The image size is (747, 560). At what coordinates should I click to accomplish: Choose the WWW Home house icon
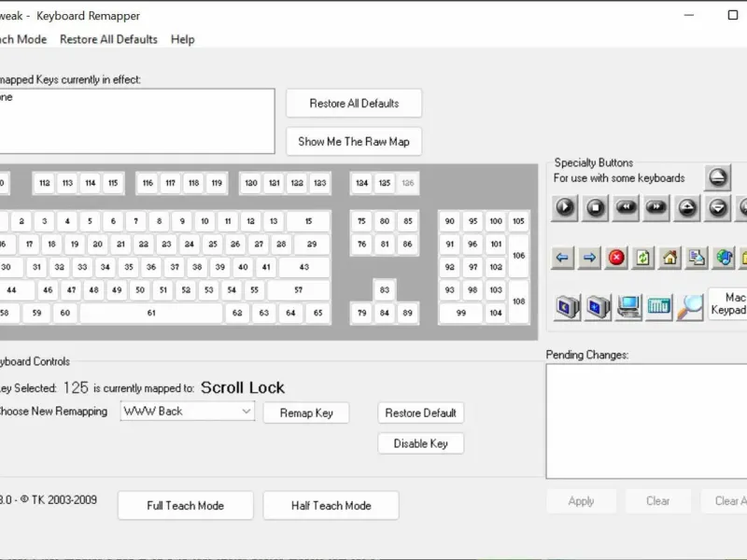[669, 258]
